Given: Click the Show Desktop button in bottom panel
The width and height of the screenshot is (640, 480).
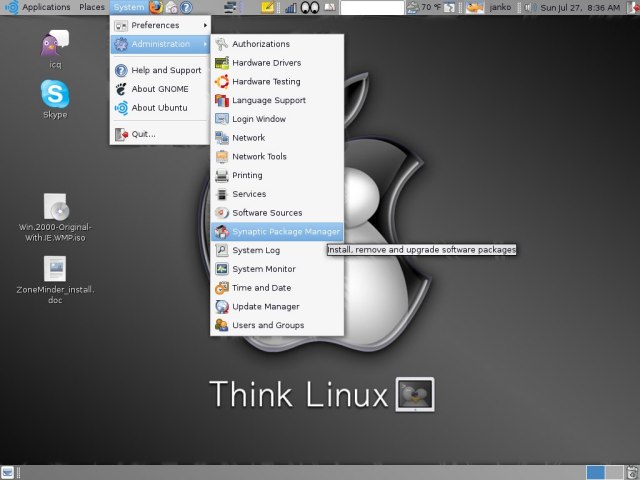Looking at the screenshot, I should point(7,472).
